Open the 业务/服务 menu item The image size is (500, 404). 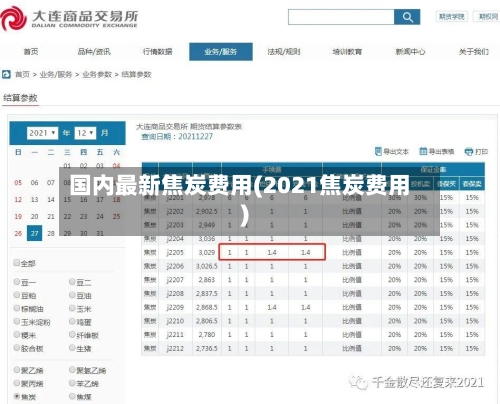(221, 52)
